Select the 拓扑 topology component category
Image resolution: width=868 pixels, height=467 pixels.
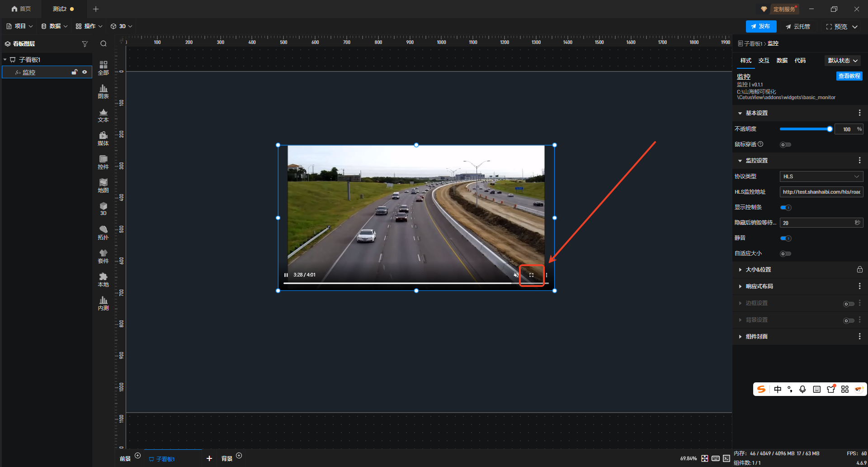point(103,233)
